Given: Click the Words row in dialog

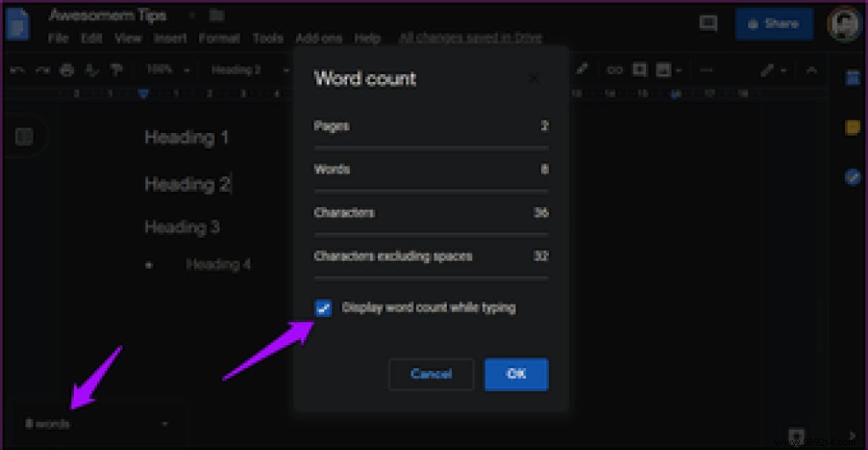Looking at the screenshot, I should 431,169.
